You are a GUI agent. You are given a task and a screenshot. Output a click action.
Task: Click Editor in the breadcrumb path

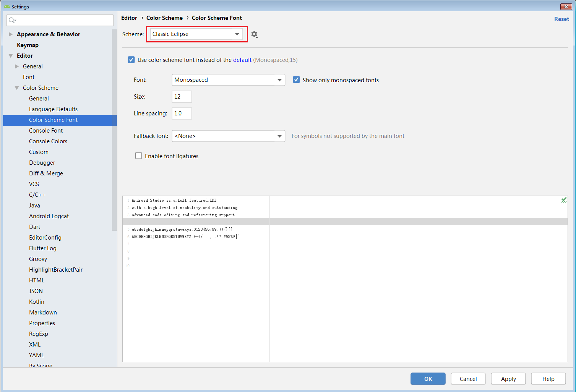tap(129, 18)
